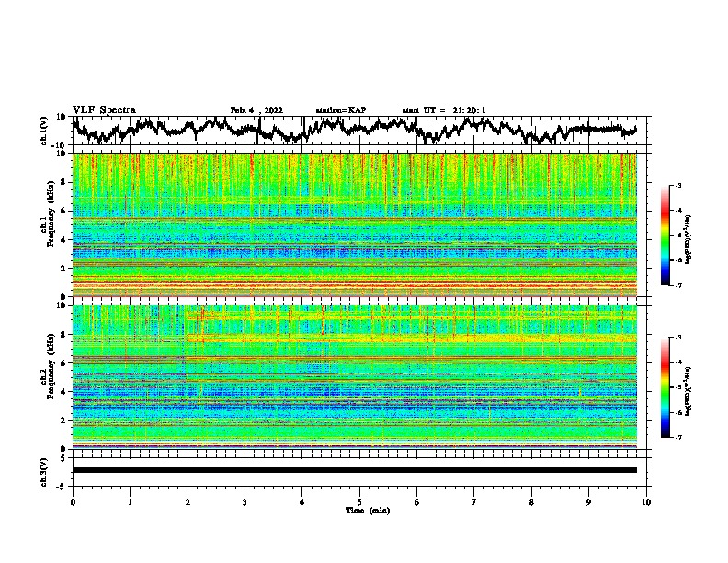This screenshot has height=563, width=728.
Task: Click the ch.1 "Frequency (kHz)" axis label
Action: [x=51, y=214]
